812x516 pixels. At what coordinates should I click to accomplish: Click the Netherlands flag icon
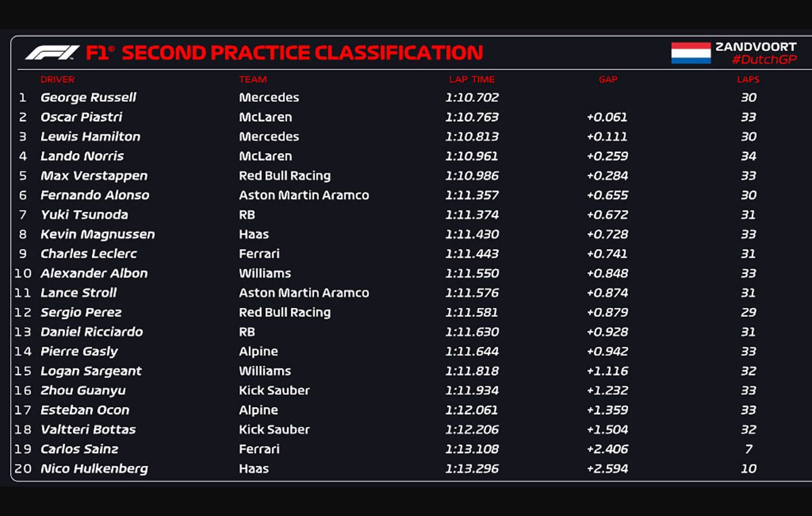690,53
